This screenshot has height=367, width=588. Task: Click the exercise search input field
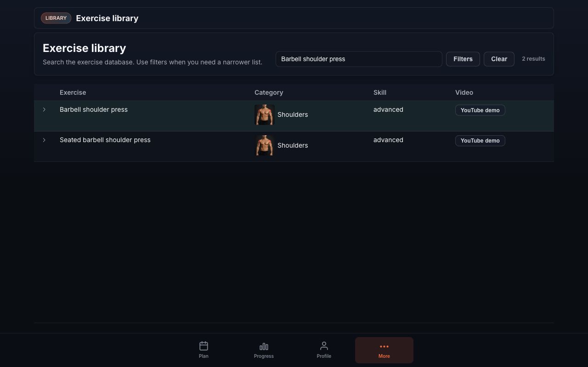coord(359,59)
